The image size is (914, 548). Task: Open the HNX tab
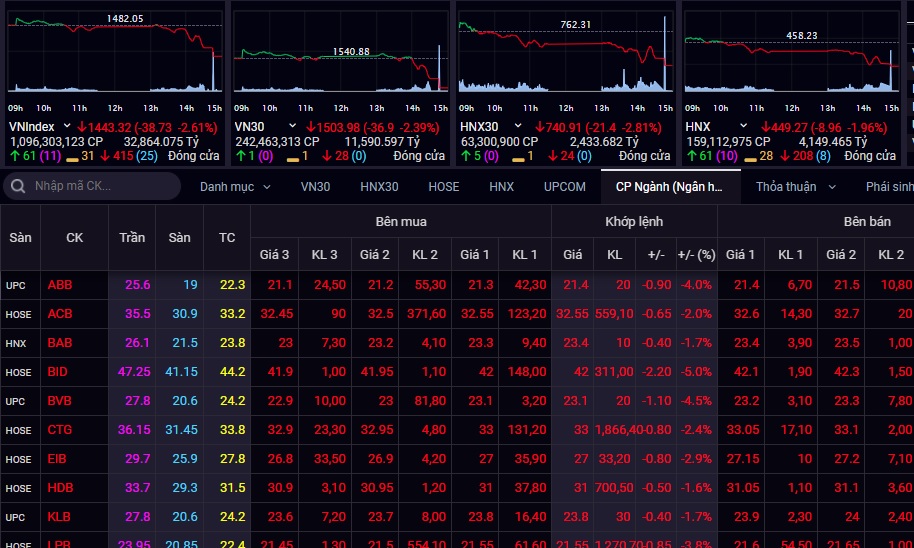pos(501,187)
